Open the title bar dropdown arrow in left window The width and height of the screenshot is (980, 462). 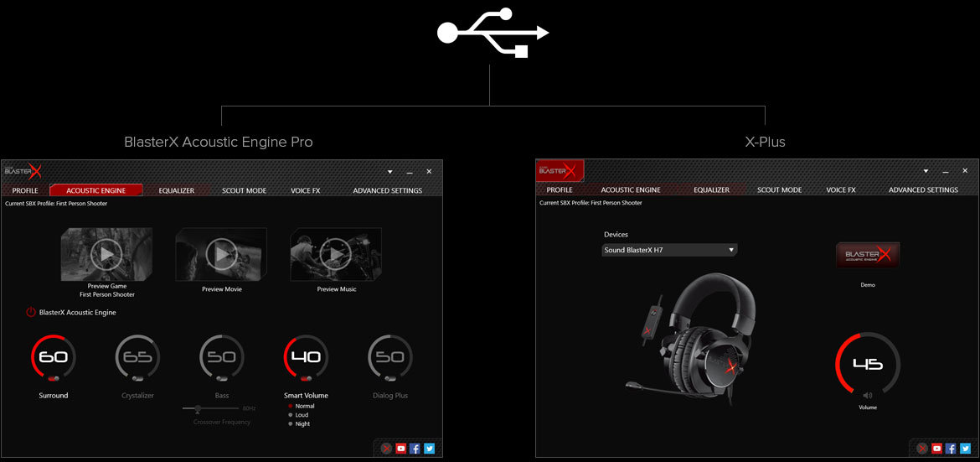[389, 172]
